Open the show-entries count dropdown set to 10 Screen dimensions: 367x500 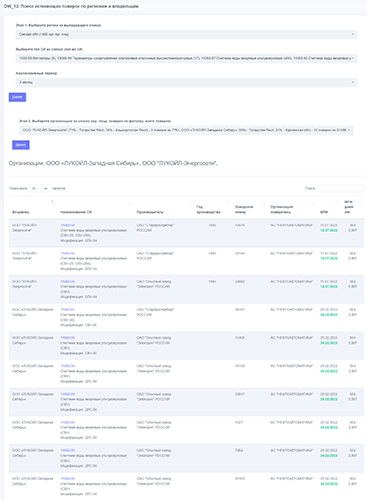[40, 188]
